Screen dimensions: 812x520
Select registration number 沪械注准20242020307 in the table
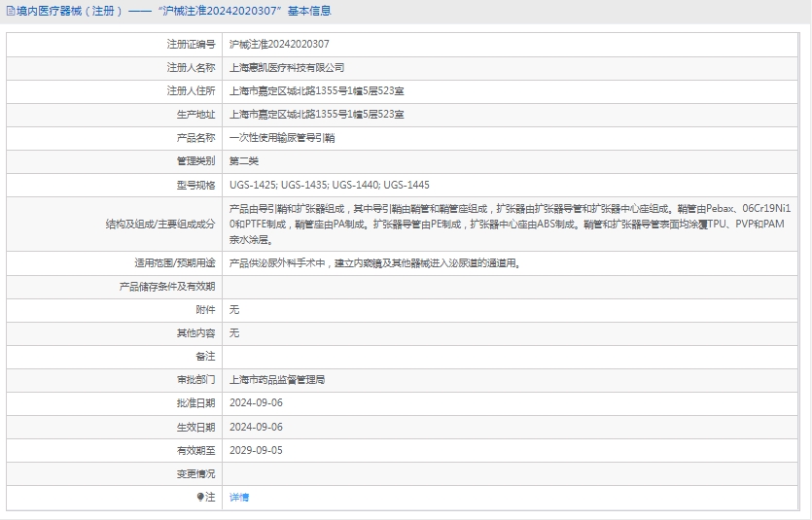[278, 45]
